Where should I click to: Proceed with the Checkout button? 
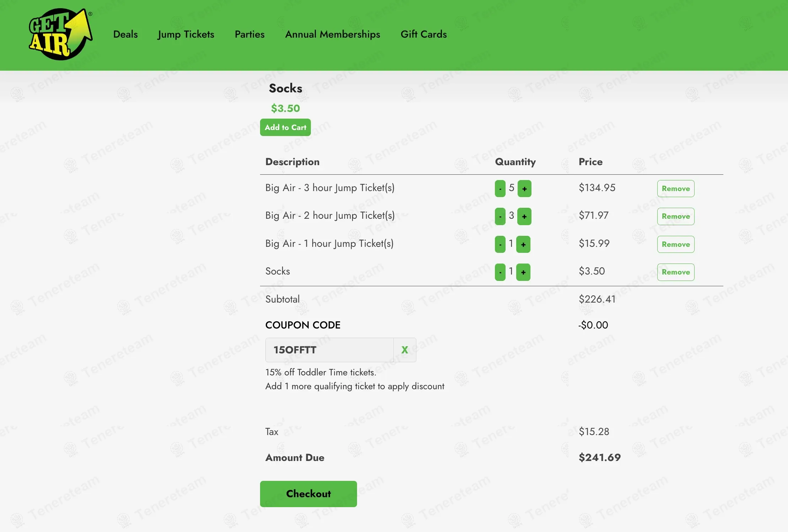click(308, 494)
